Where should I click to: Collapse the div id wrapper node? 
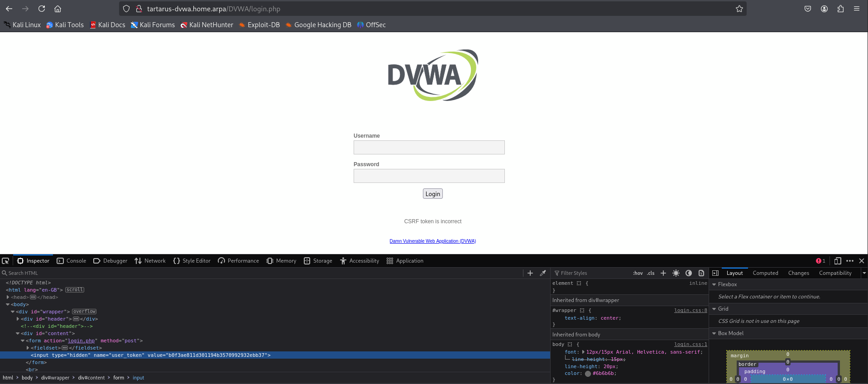(x=13, y=312)
